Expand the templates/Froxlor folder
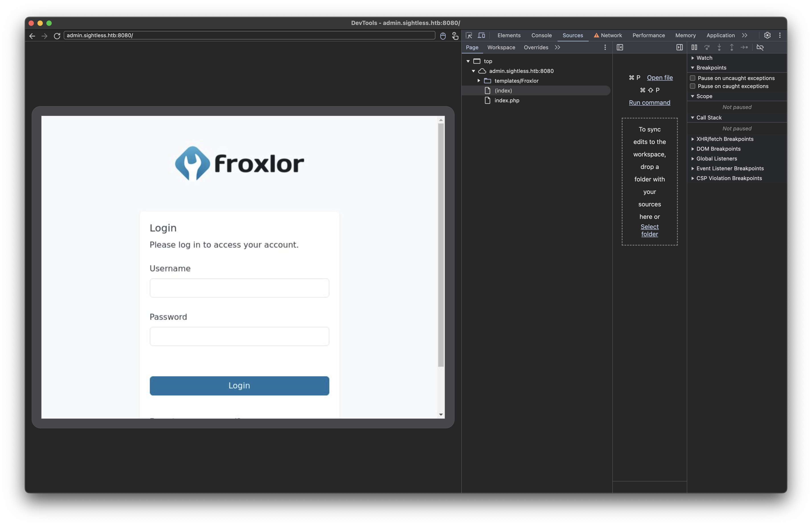Viewport: 812px width, 526px height. [479, 80]
